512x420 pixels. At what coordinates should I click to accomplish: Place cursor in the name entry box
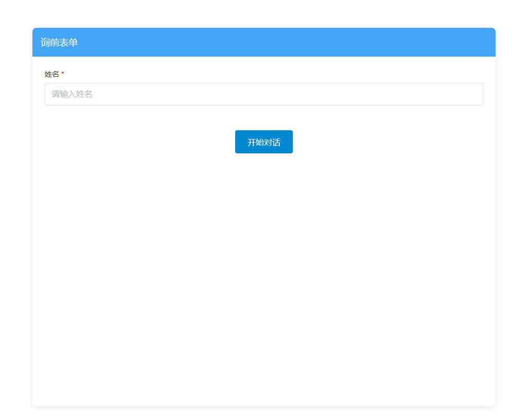[x=263, y=94]
